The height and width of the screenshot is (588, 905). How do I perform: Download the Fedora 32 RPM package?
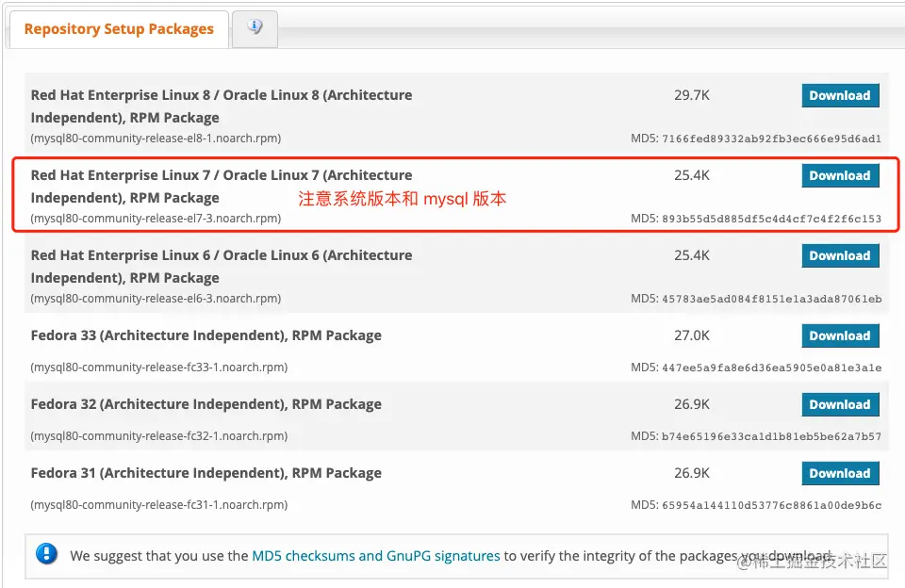[840, 404]
